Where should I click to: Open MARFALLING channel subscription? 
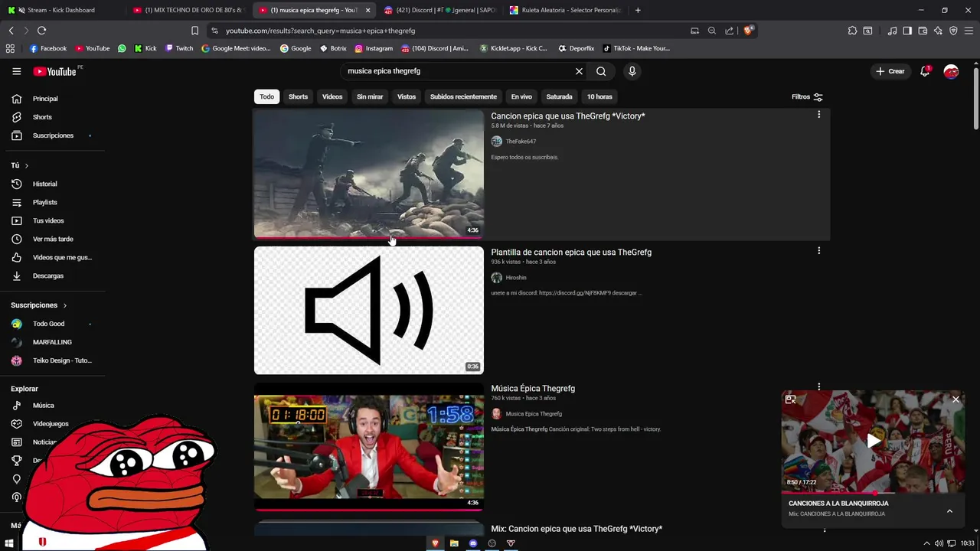click(52, 342)
